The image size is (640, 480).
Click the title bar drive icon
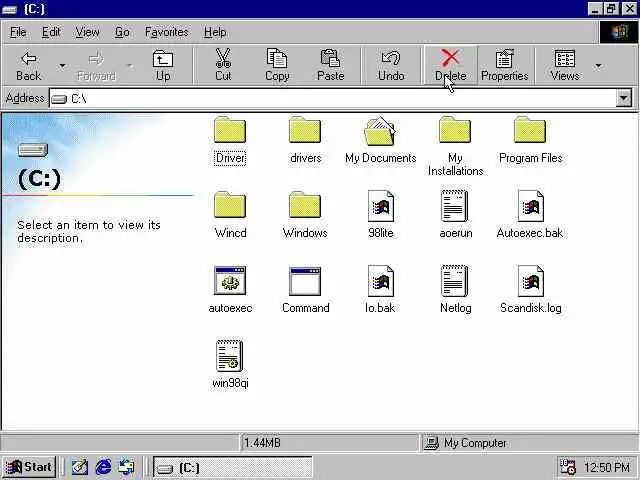10,9
